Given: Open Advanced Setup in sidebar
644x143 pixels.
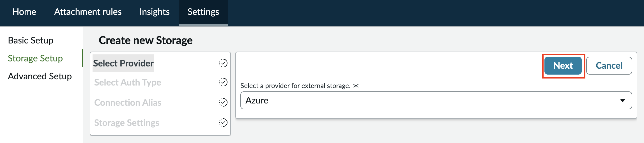Looking at the screenshot, I should click(x=40, y=76).
